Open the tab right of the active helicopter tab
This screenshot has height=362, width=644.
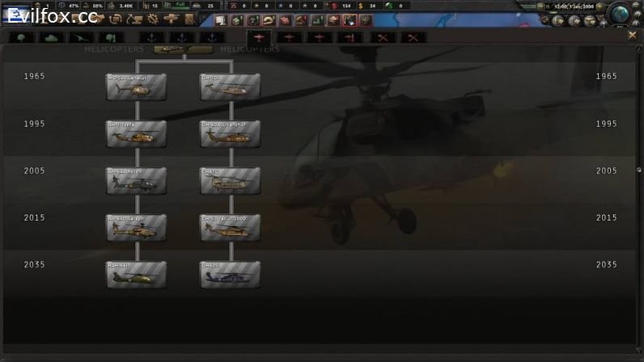pos(290,37)
